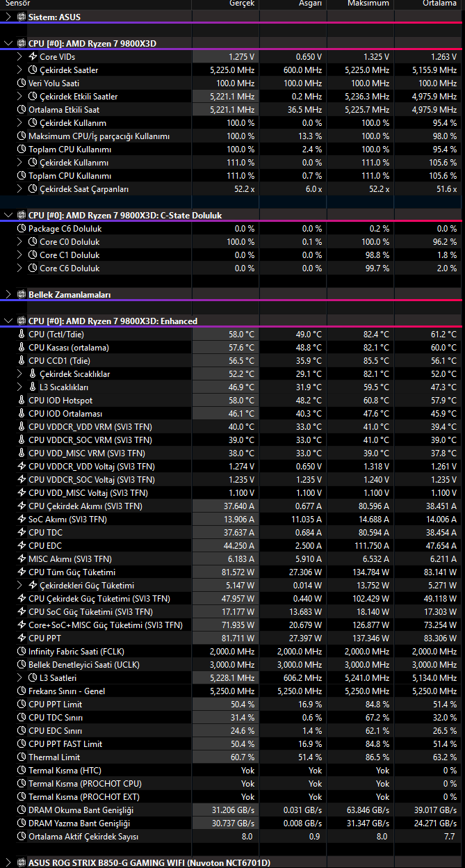Click the Asgari column header

coord(292,3)
